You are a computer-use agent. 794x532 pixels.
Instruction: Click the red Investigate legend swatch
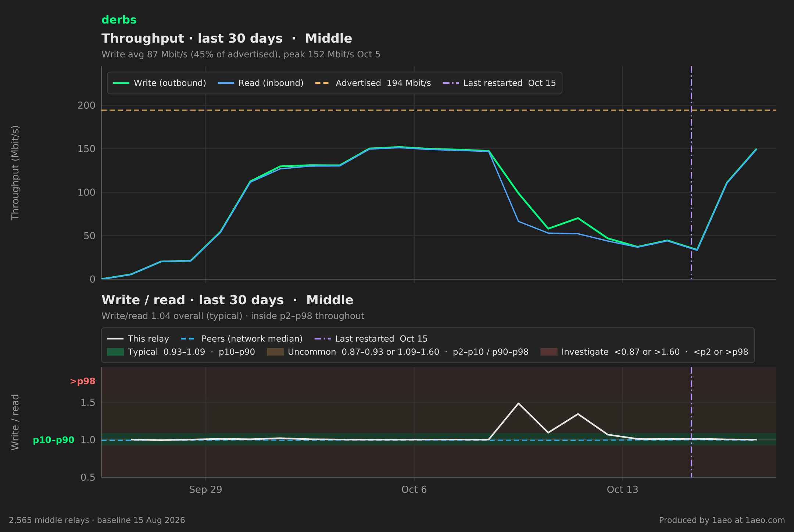point(549,352)
